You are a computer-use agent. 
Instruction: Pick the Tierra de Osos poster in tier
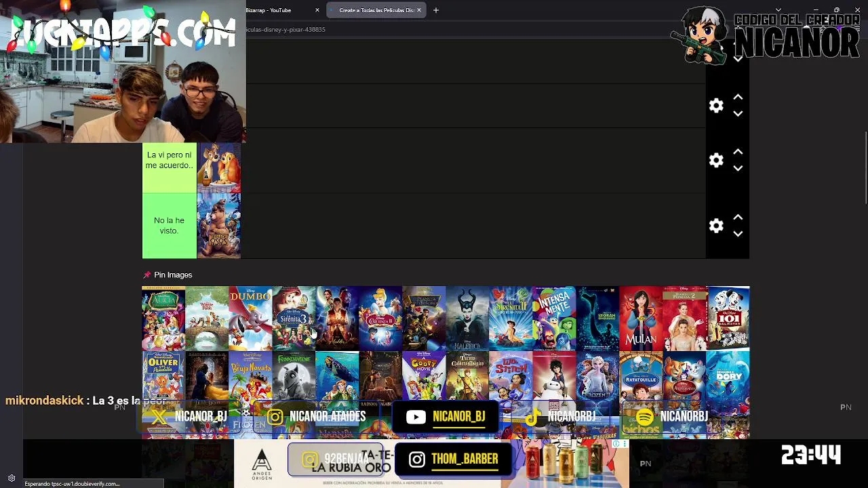tap(218, 226)
